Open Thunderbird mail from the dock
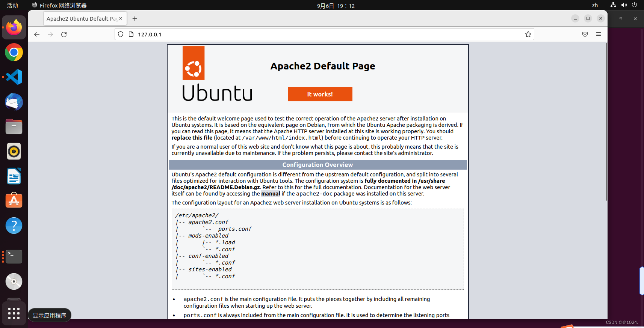This screenshot has width=644, height=328. [14, 102]
